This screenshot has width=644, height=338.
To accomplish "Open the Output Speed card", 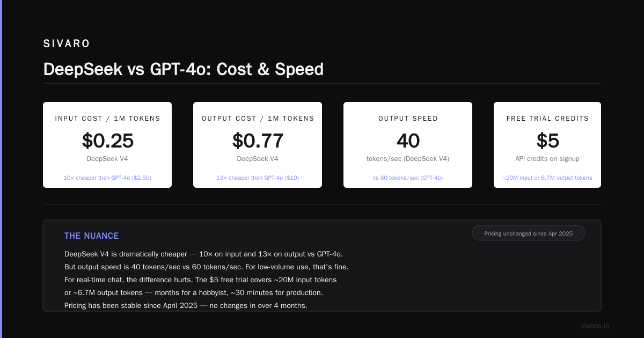I will click(408, 145).
